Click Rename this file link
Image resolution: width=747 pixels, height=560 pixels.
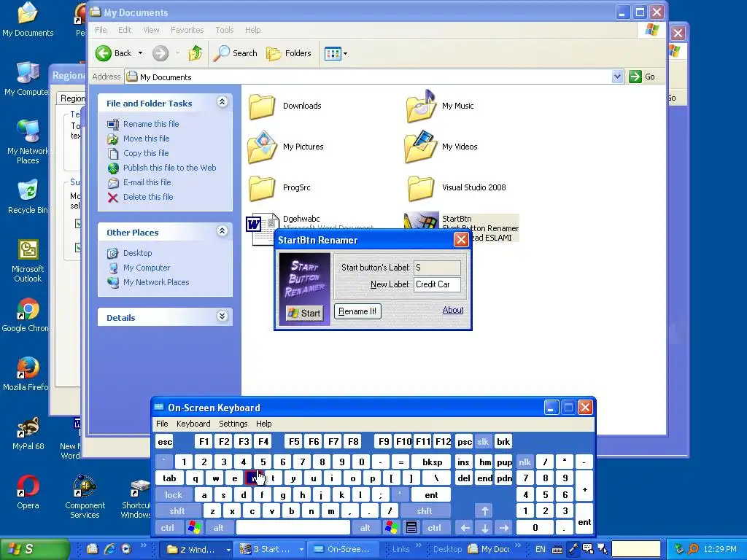point(151,124)
